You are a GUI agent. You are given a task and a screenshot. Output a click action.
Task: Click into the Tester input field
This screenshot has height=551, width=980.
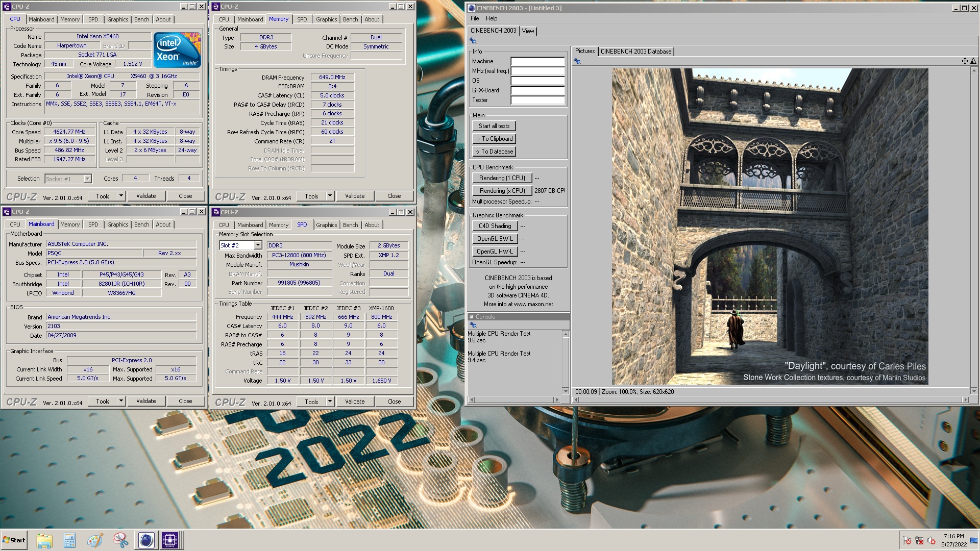(x=537, y=100)
